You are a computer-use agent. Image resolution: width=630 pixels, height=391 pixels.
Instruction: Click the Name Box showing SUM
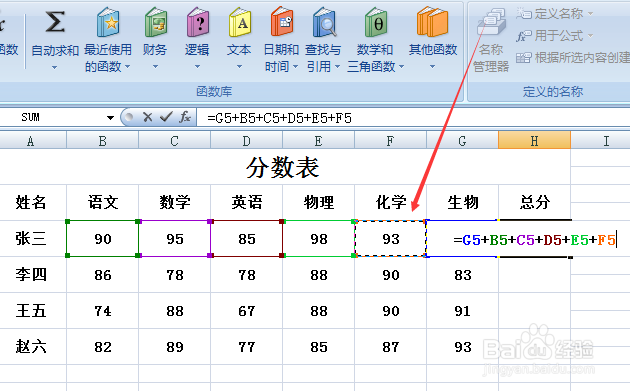[52, 117]
